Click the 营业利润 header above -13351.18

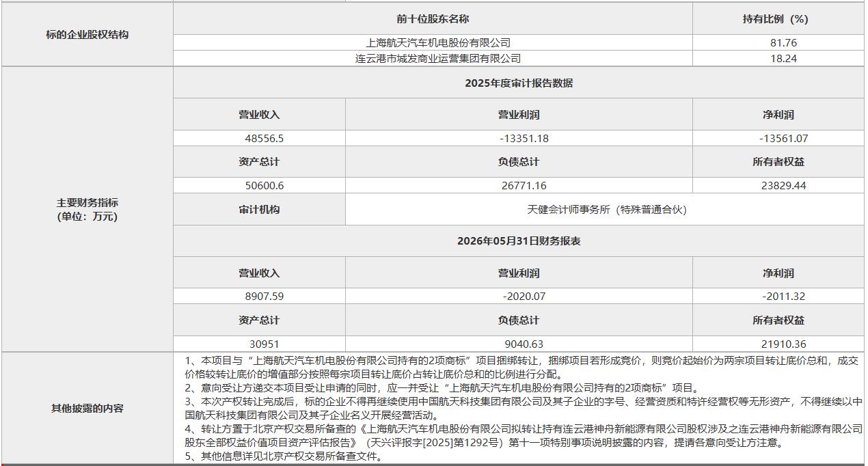[x=519, y=115]
